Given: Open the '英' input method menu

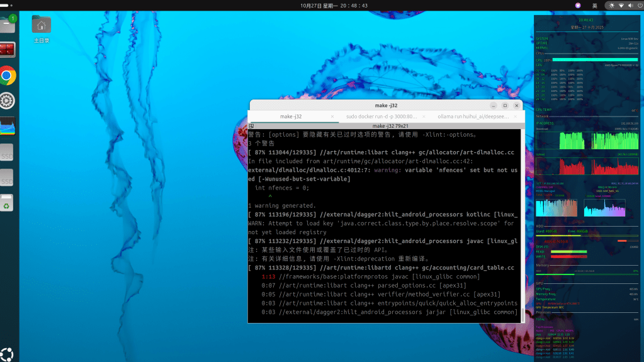Looking at the screenshot, I should pyautogui.click(x=594, y=5).
